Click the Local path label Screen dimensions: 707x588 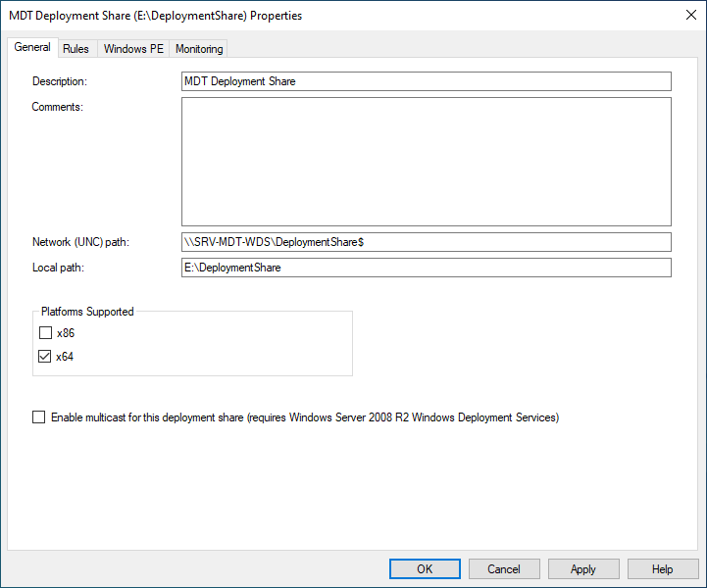(58, 268)
